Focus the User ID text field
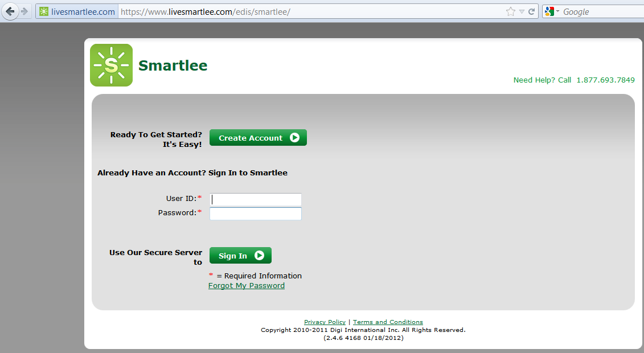This screenshot has width=644, height=353. coord(256,199)
